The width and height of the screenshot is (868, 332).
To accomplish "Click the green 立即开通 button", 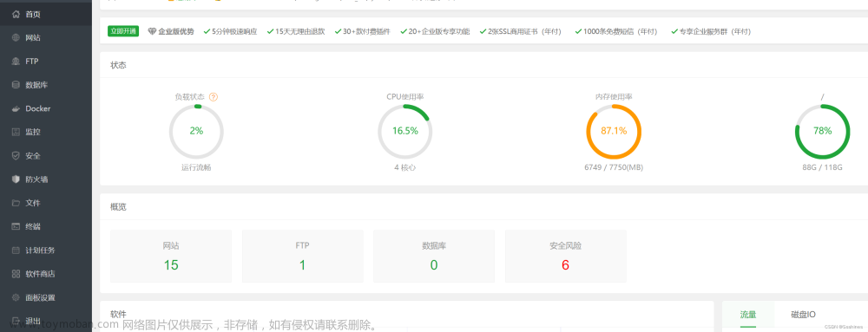I will click(x=123, y=31).
